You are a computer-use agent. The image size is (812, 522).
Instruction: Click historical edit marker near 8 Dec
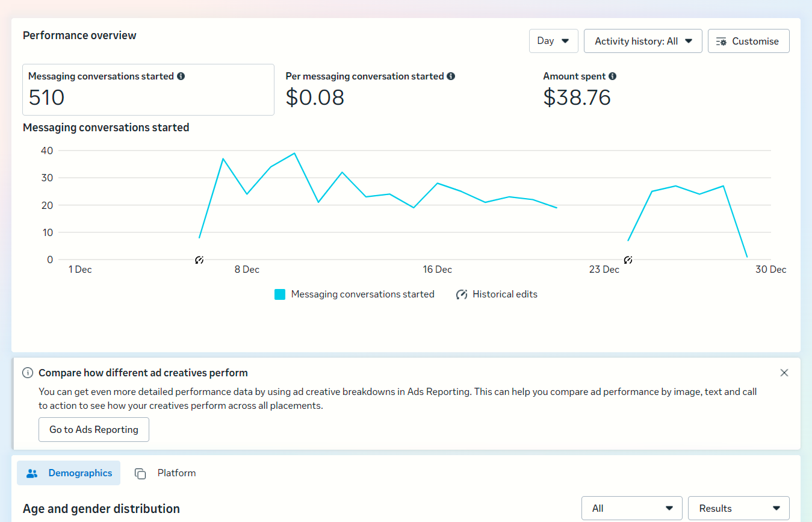click(199, 260)
